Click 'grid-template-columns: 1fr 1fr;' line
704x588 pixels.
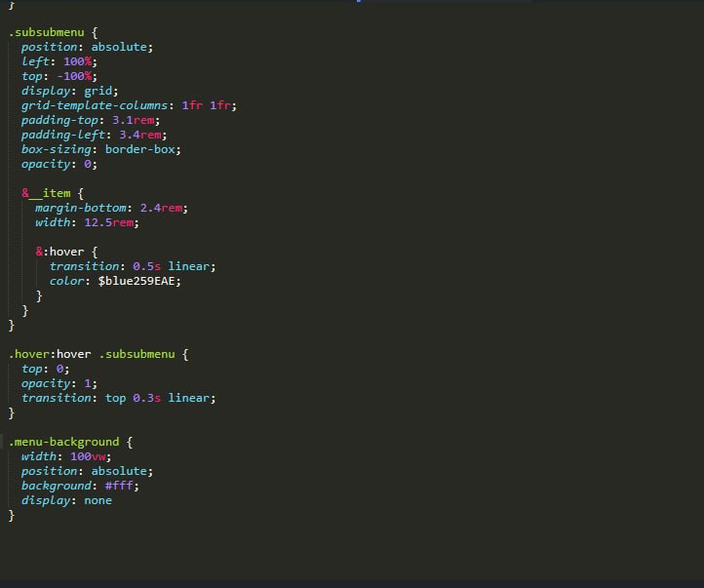(x=129, y=105)
